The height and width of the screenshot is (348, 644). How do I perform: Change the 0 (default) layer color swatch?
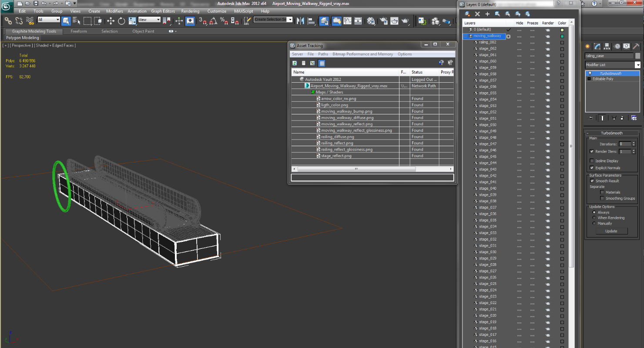[x=562, y=30]
